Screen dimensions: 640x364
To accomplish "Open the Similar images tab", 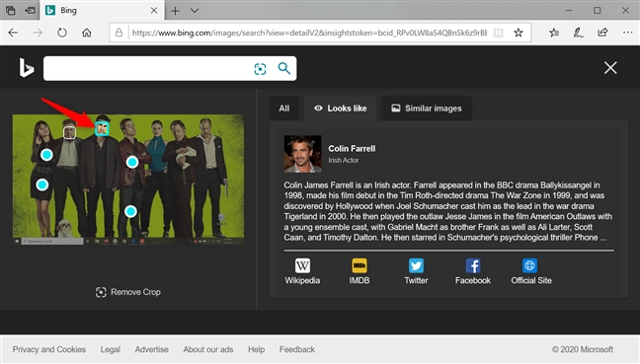I will 426,109.
